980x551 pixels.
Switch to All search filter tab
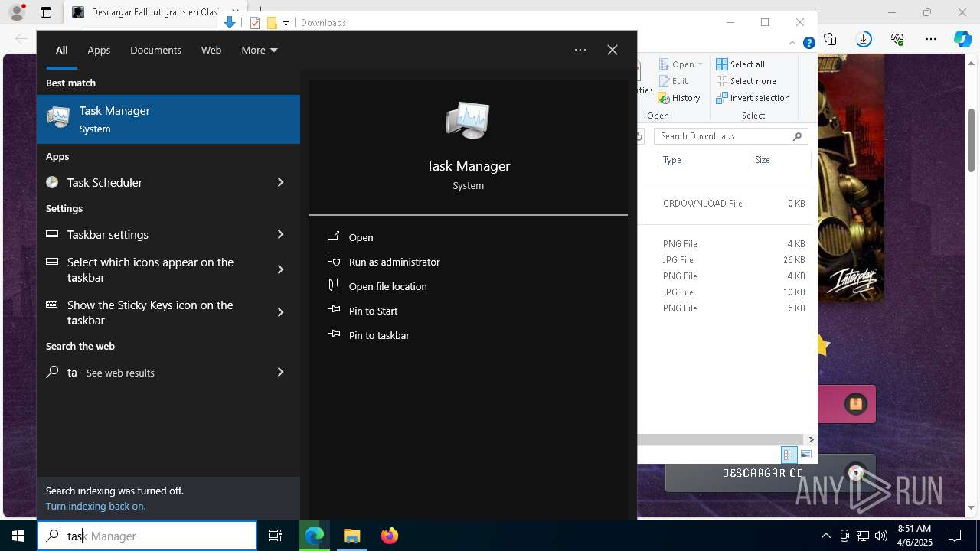coord(61,50)
